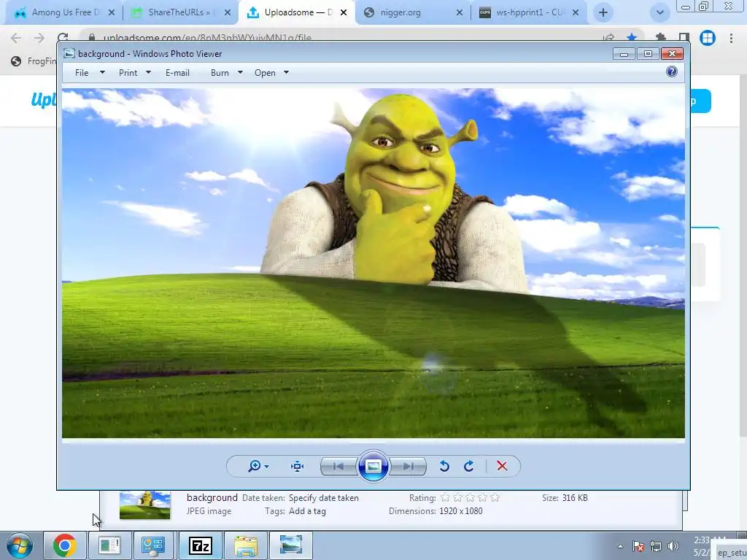Screen dimensions: 747x560
Task: Click Specify date taken field
Action: coord(323,498)
